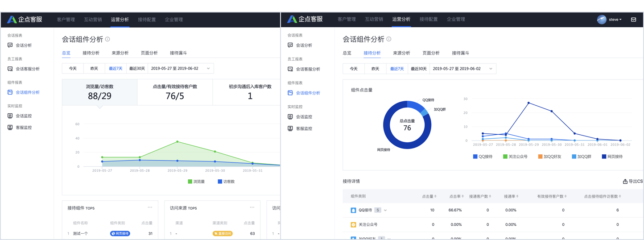644x240 pixels.
Task: Select 最近30天 range in the right window
Action: (x=419, y=69)
